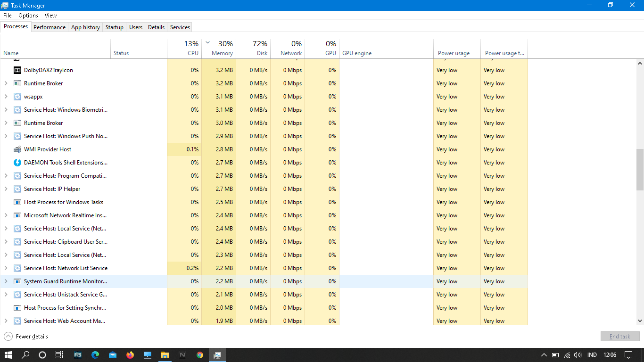Open Task View in the taskbar
644x362 pixels.
coord(59,355)
